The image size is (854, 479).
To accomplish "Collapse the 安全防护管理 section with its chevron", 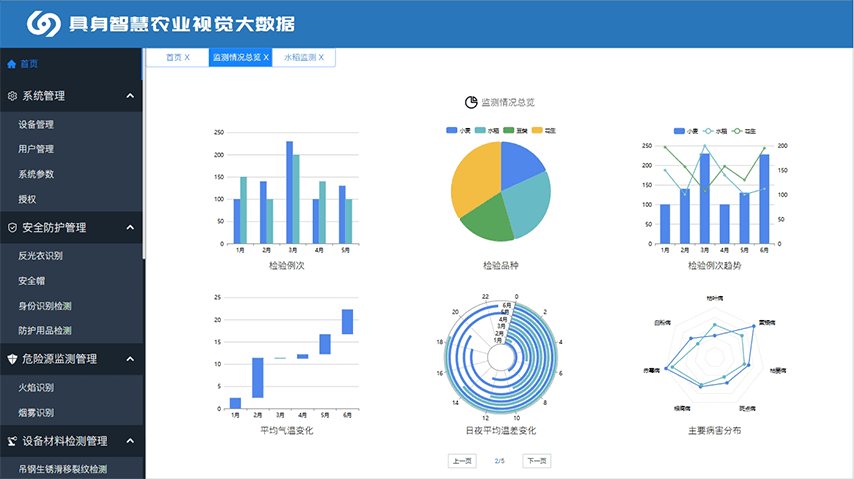I will pyautogui.click(x=130, y=227).
